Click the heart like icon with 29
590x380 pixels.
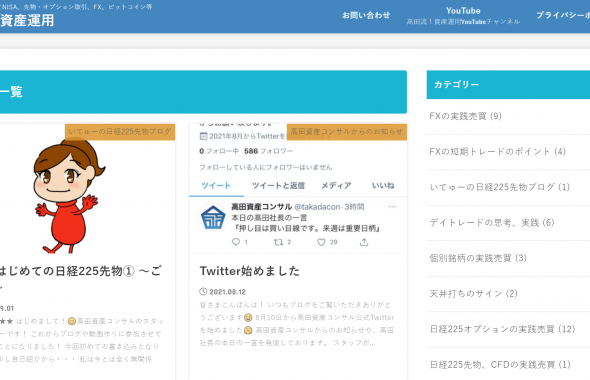(x=321, y=242)
